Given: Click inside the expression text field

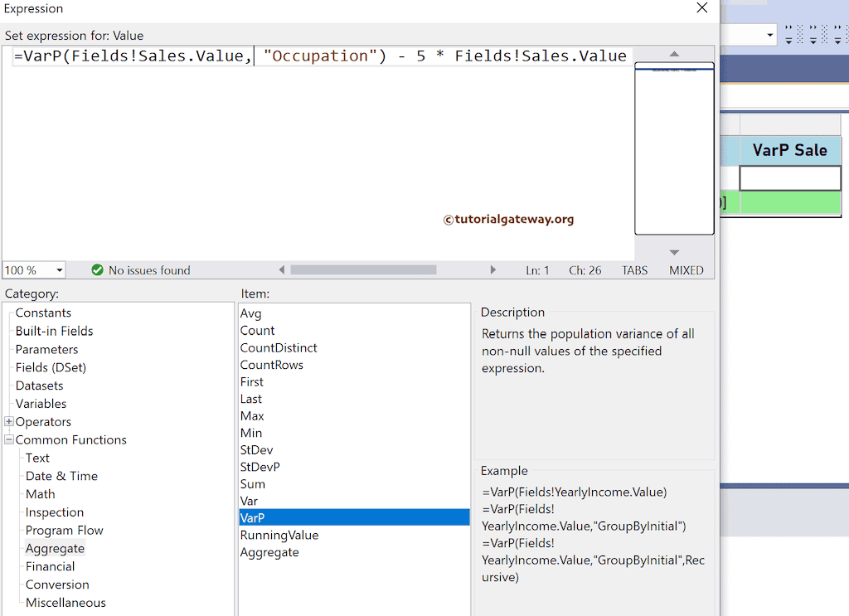Looking at the screenshot, I should click(x=332, y=56).
